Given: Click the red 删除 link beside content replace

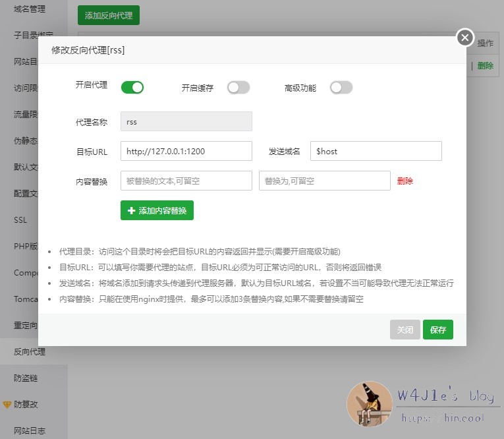Looking at the screenshot, I should pyautogui.click(x=405, y=181).
